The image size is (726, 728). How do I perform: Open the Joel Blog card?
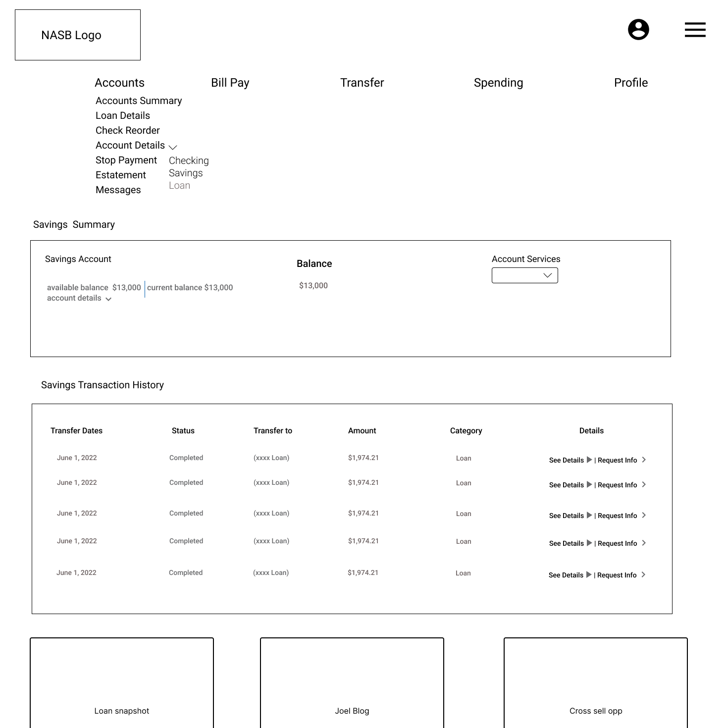point(352,683)
